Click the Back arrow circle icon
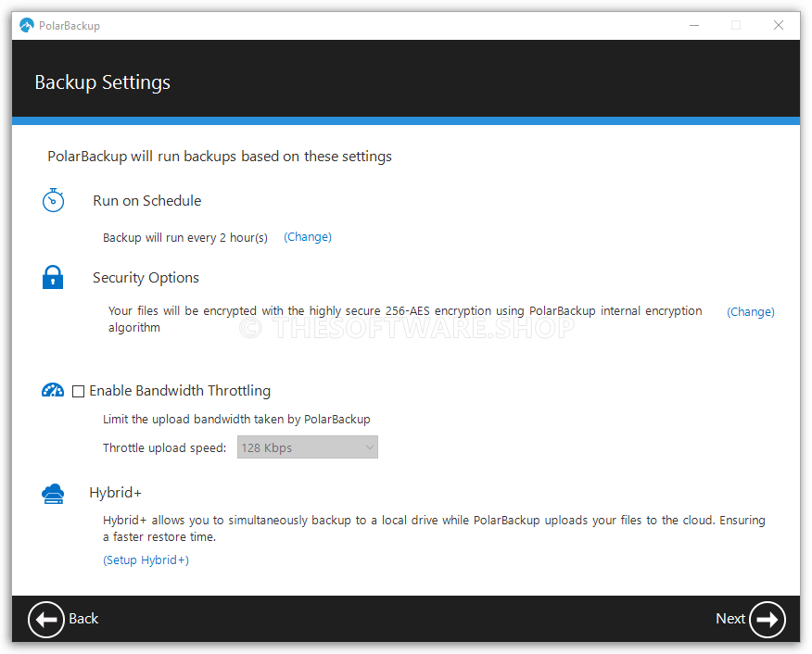This screenshot has width=812, height=654. [x=46, y=619]
